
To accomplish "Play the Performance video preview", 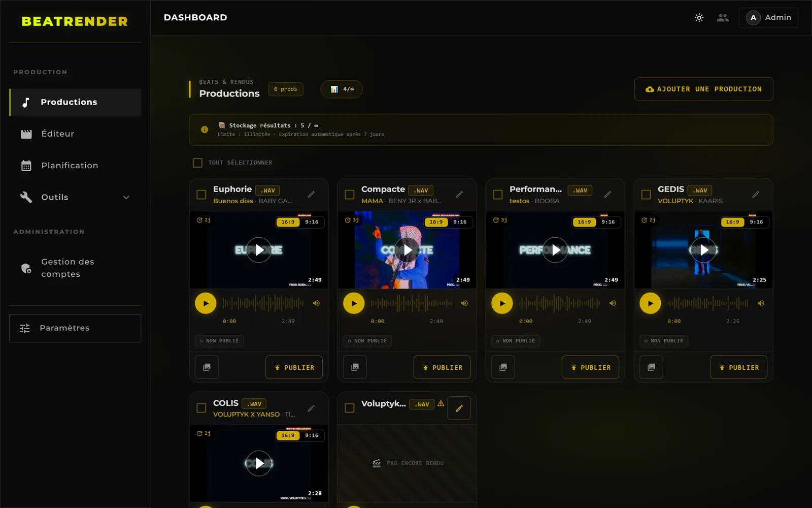I will click(x=555, y=250).
